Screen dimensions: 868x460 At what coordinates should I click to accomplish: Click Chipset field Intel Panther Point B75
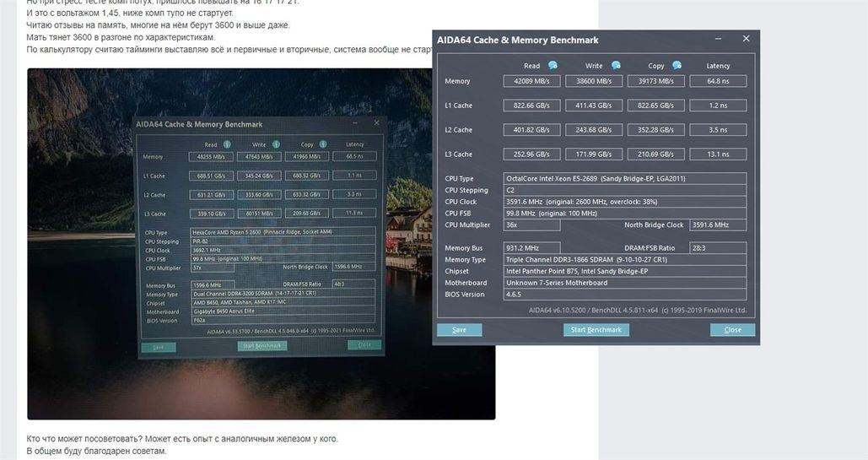click(x=625, y=271)
